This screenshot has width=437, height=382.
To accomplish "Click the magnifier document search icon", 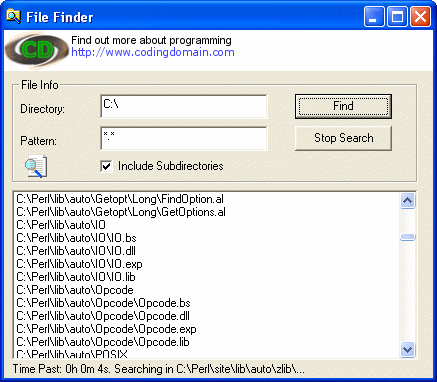I will (x=36, y=166).
